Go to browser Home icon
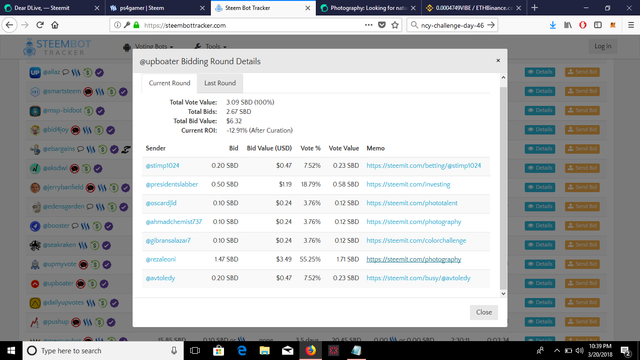The width and height of the screenshot is (640, 360). point(55,25)
